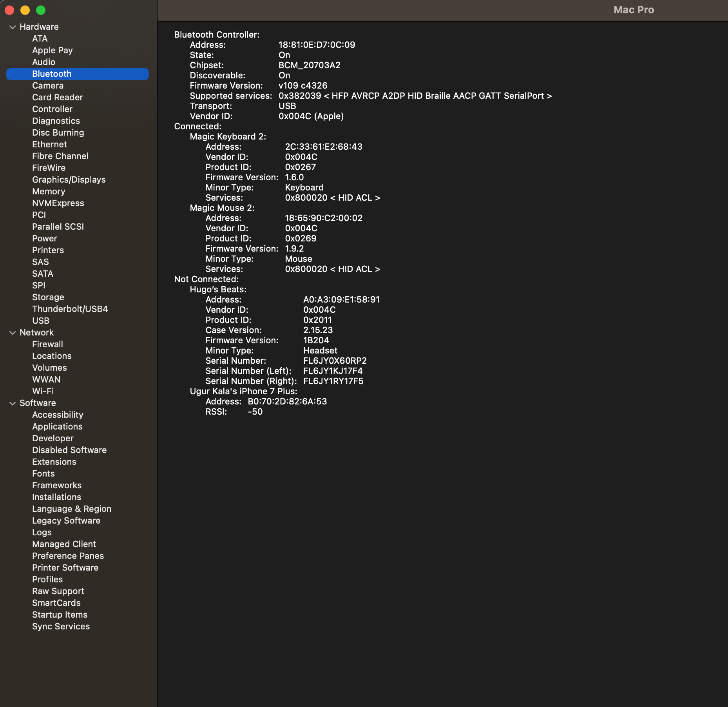View Diagnostics information
The height and width of the screenshot is (707, 728).
coord(56,121)
